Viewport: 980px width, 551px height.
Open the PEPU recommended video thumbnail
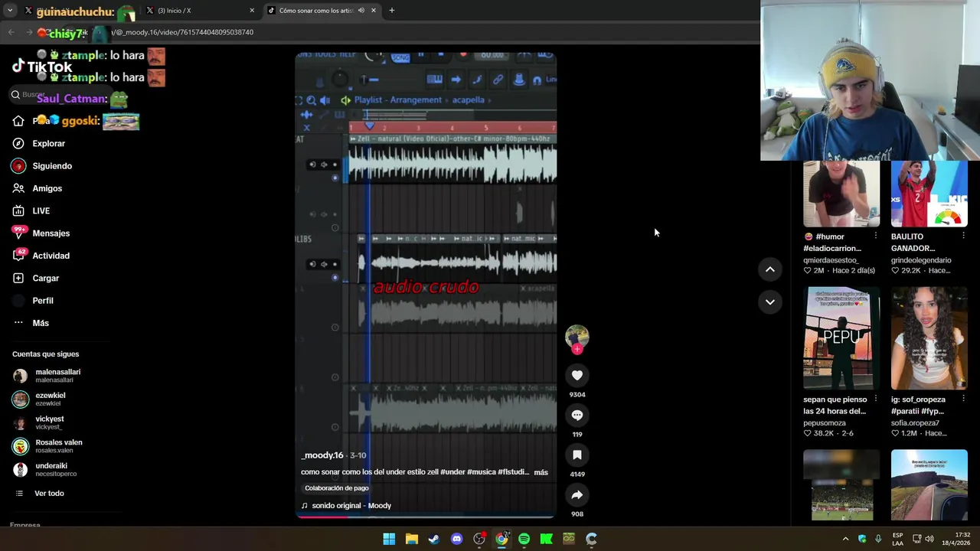[x=841, y=338]
